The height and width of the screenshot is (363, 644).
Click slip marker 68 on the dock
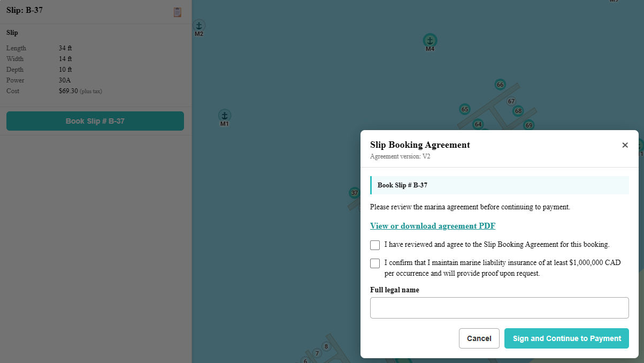[x=518, y=111]
